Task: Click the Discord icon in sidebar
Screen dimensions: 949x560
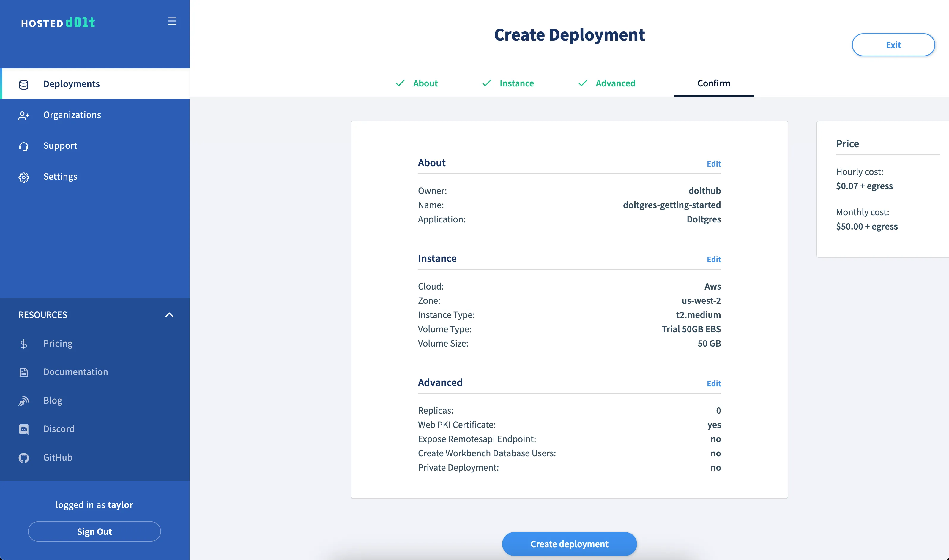Action: click(x=24, y=429)
